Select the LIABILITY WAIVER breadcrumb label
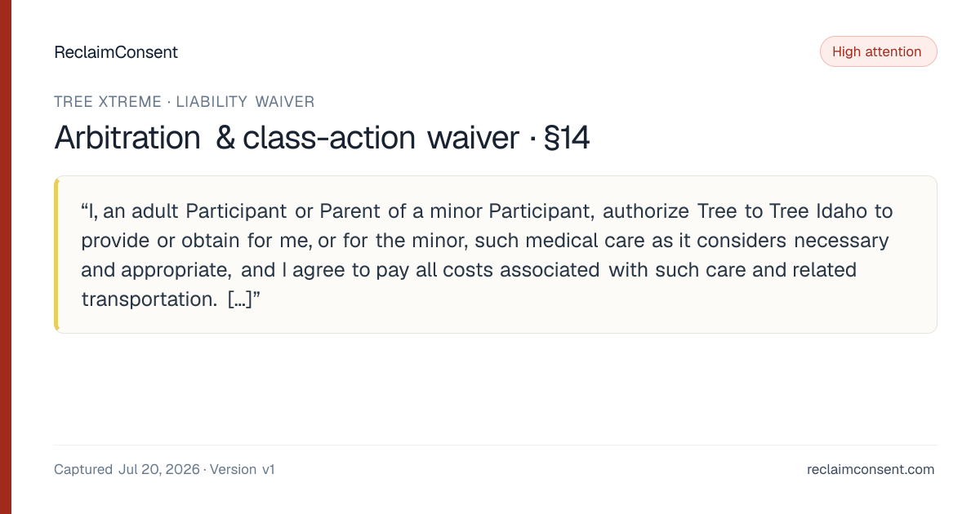The image size is (980, 514). pos(243,102)
